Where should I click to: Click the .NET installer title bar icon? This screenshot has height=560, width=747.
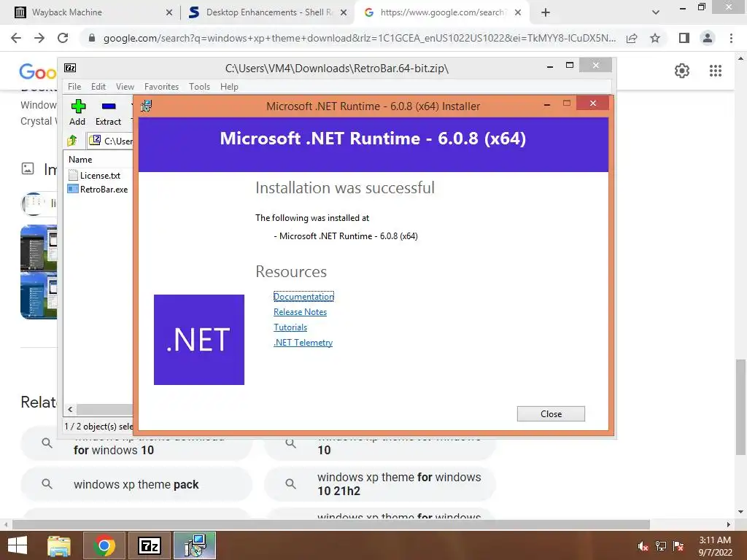146,106
